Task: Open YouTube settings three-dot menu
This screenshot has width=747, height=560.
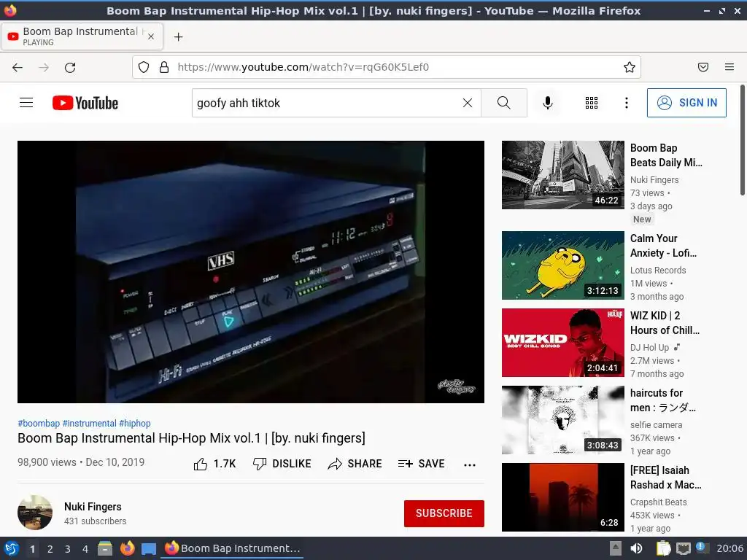Action: coord(626,103)
